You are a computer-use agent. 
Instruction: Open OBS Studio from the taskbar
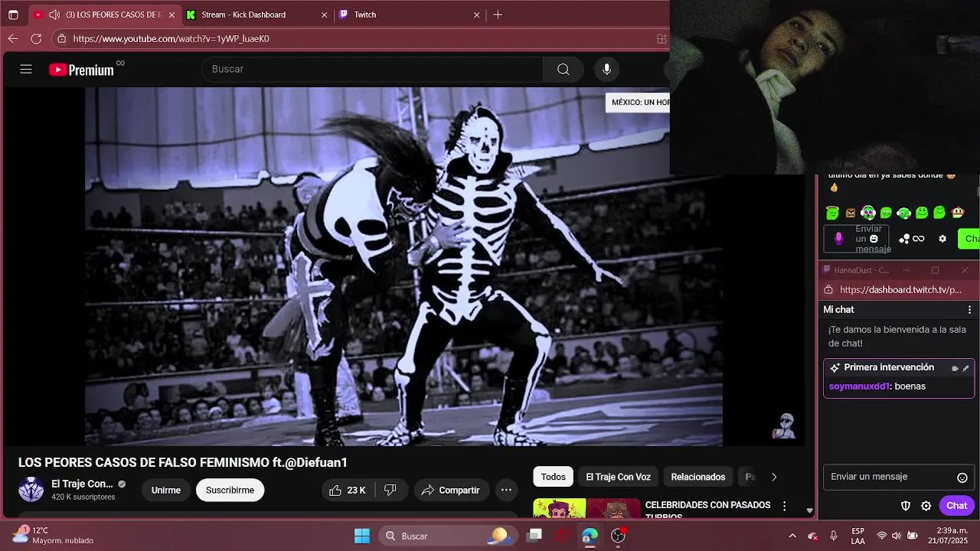(x=618, y=536)
